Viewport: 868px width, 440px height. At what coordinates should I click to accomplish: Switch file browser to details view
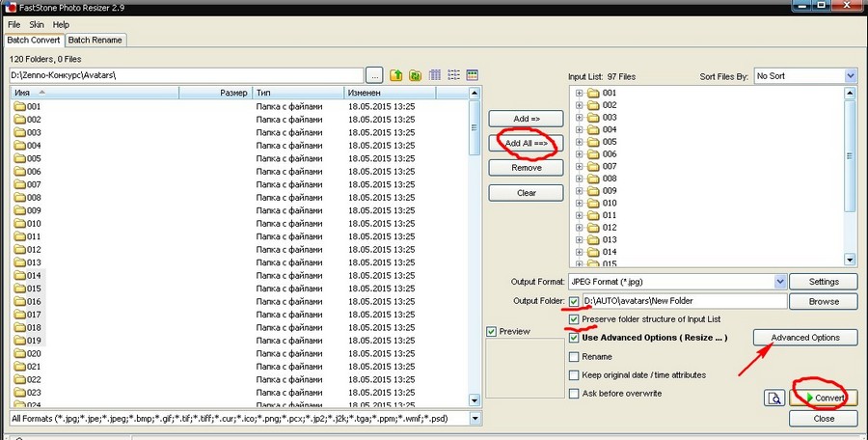click(x=435, y=75)
